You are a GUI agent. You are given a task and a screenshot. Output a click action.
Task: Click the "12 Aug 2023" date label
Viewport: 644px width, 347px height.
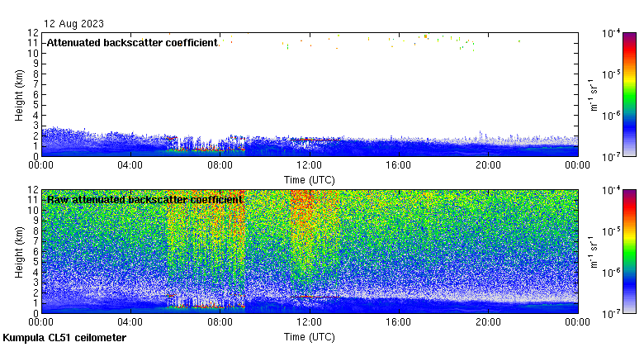pos(74,23)
